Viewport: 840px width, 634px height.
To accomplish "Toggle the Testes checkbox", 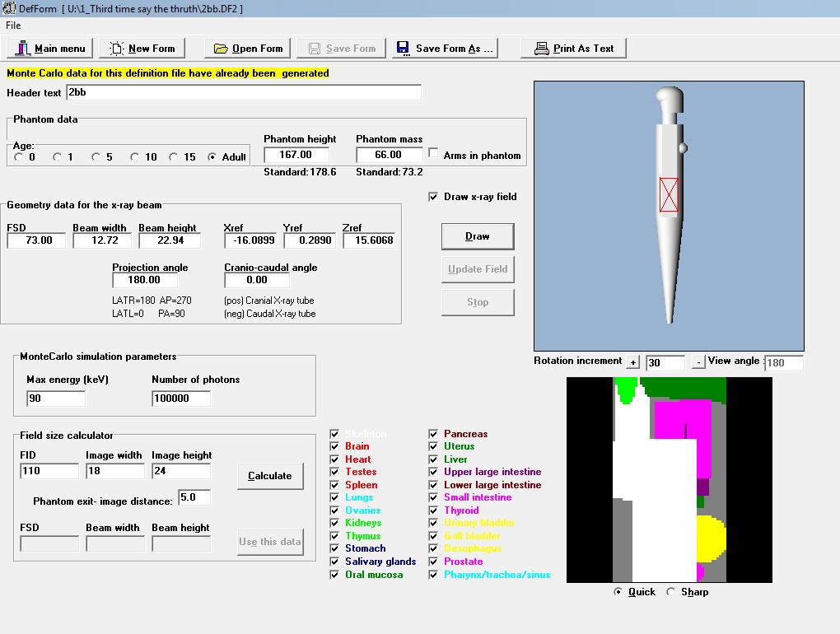I will [334, 472].
